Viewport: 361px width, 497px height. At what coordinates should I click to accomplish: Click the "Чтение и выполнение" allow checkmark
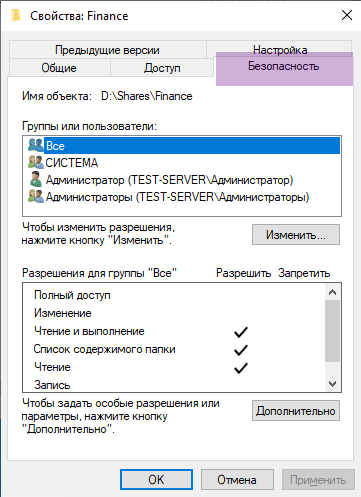[241, 332]
